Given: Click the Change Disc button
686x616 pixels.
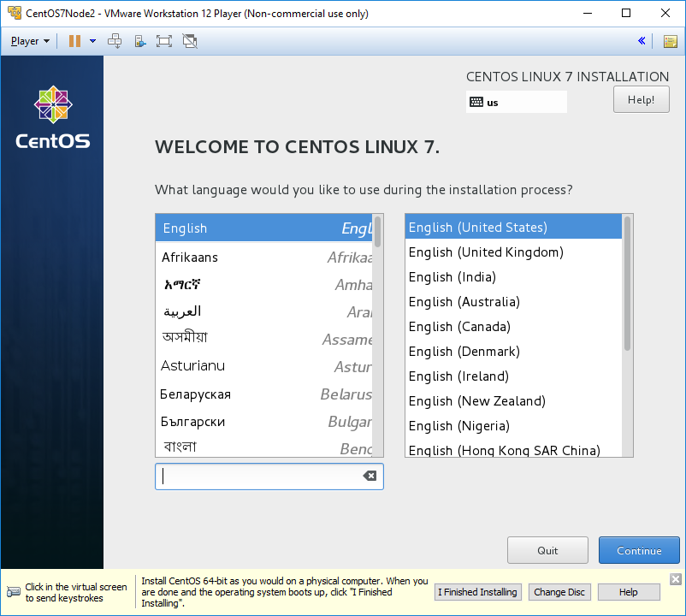Looking at the screenshot, I should pyautogui.click(x=559, y=591).
